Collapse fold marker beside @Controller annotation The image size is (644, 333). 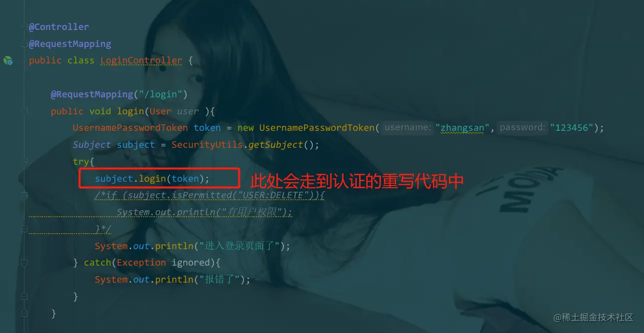tap(24, 27)
